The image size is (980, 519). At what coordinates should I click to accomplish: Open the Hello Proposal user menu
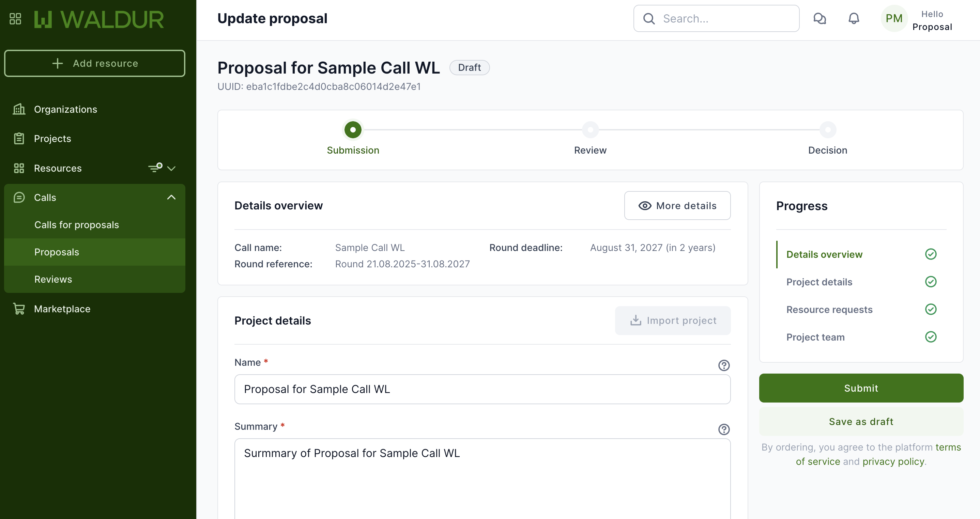point(932,20)
